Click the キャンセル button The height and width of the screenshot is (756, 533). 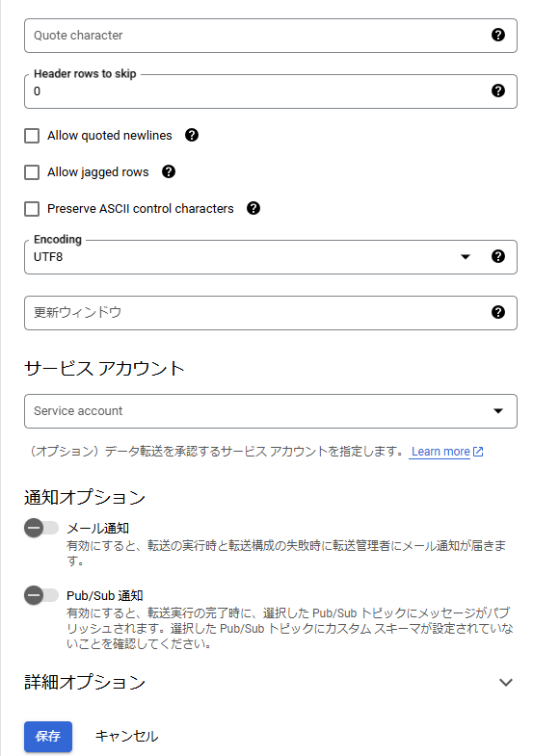pyautogui.click(x=127, y=736)
